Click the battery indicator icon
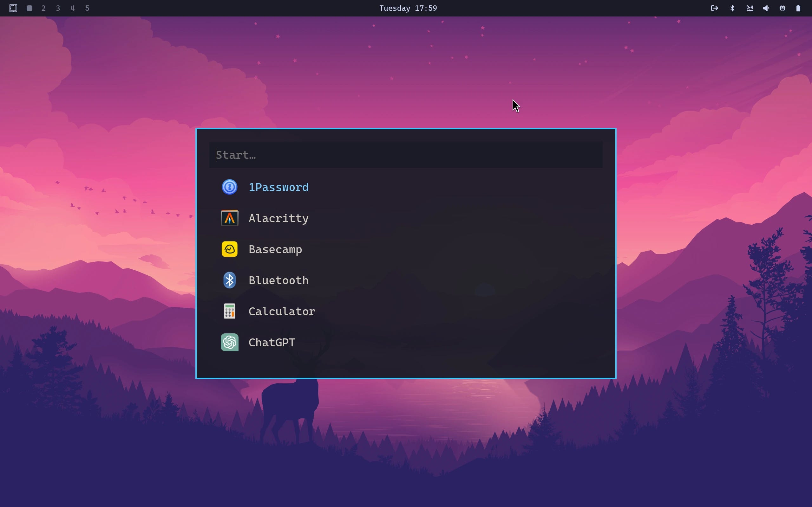 pos(798,8)
